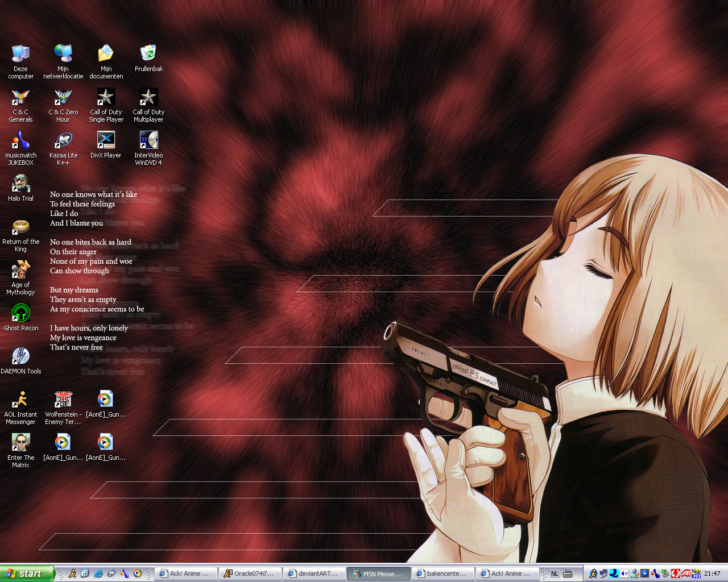Launch musicmatch from the quick launch bar

point(124,573)
